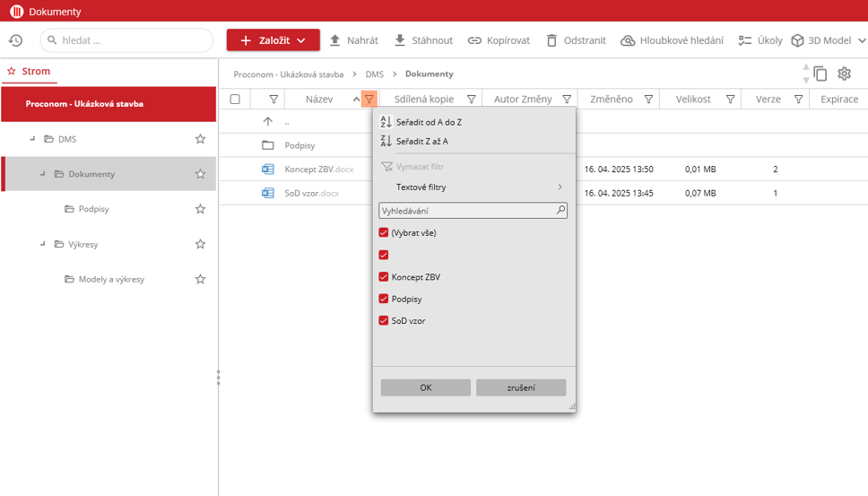Open the Založit dropdown button

click(x=273, y=40)
